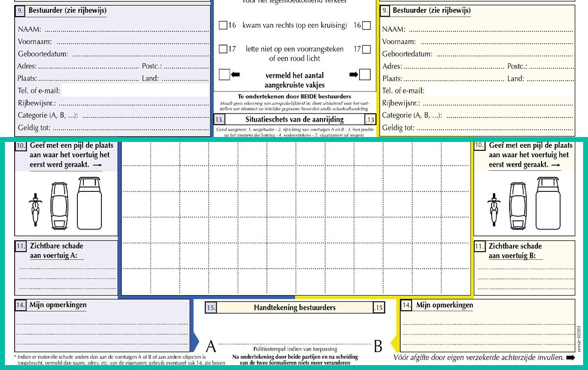The image size is (588, 370).
Task: Click the left-pointing black arrow near count box
Action: pos(235,74)
